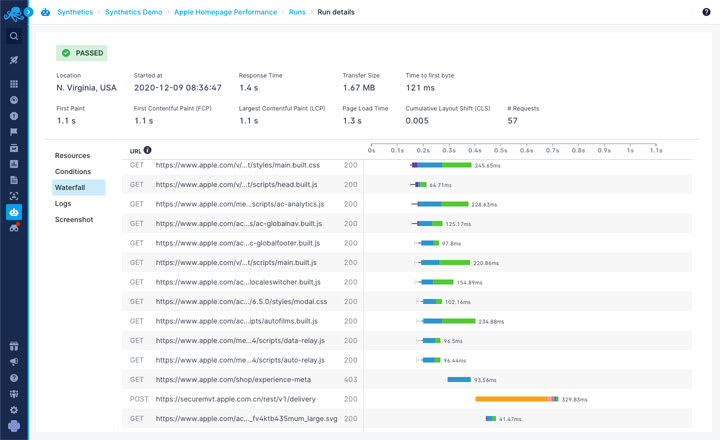Click the localeswitcher.built.js request URL
This screenshot has width=720, height=440.
tap(238, 282)
